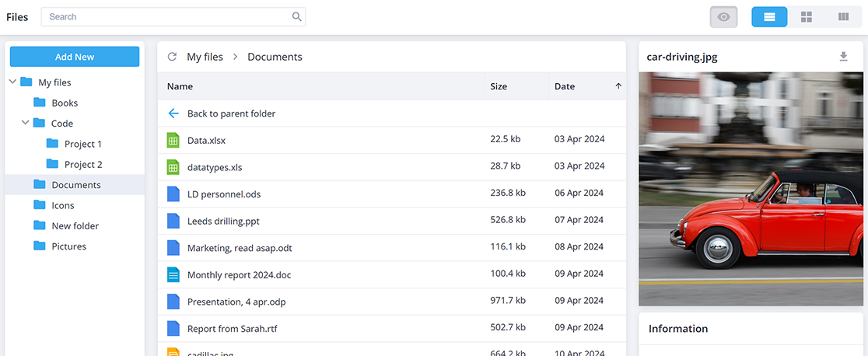
Task: Click the refresh icon beside My files breadcrumb
Action: (x=172, y=57)
